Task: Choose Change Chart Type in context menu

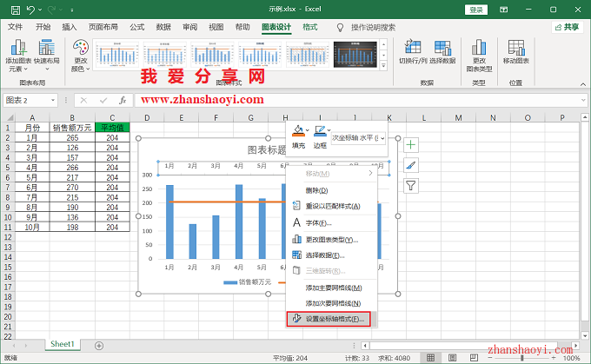Action: tap(332, 240)
